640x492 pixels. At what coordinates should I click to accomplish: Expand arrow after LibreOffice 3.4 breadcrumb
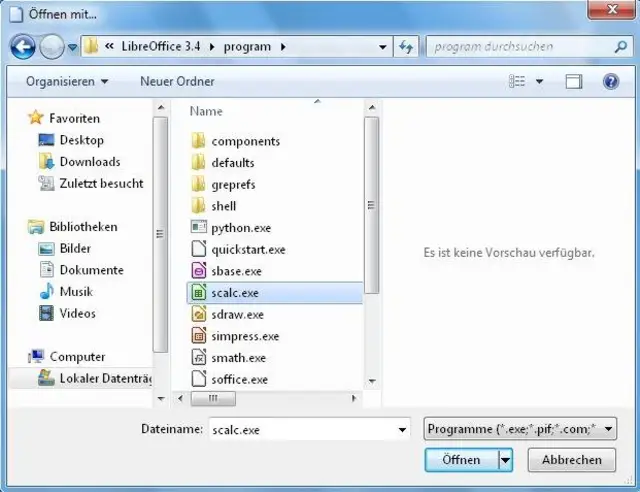click(211, 47)
